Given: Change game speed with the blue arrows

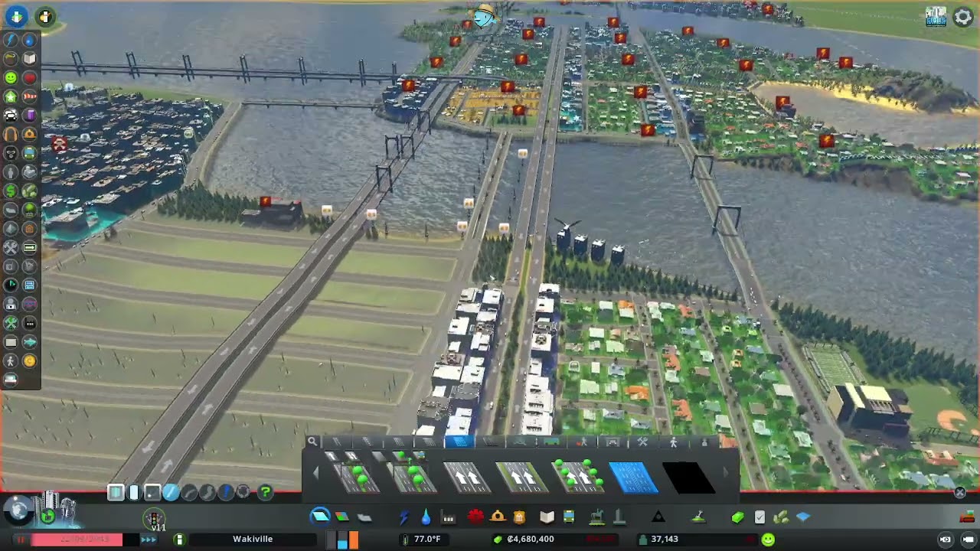Looking at the screenshot, I should tap(149, 540).
